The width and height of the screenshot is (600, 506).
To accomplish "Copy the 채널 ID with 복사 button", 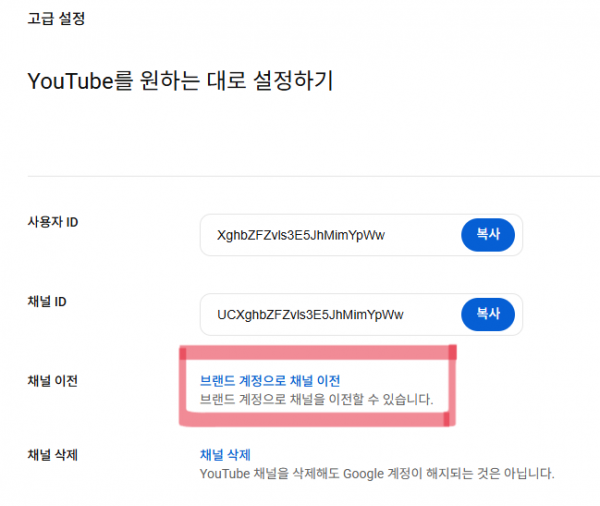I will [488, 314].
